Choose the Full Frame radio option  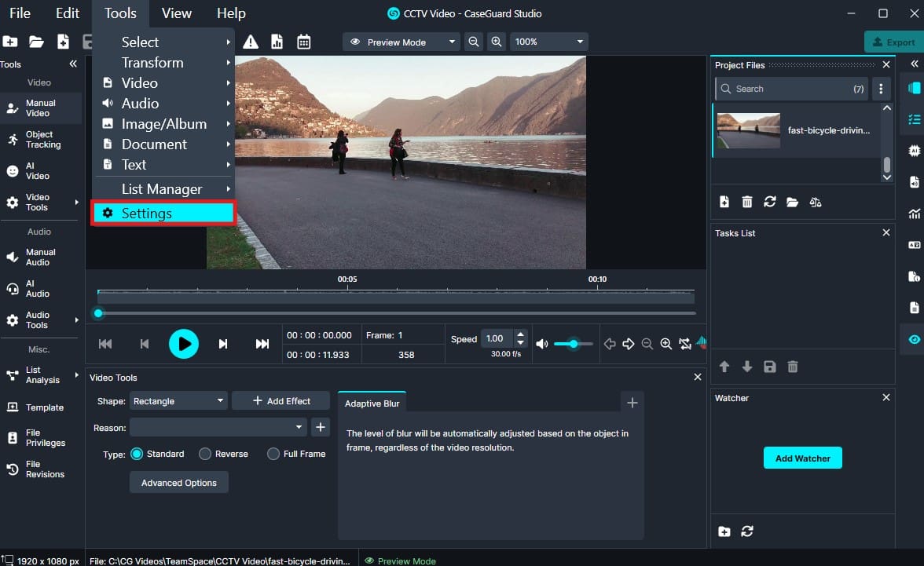(273, 454)
